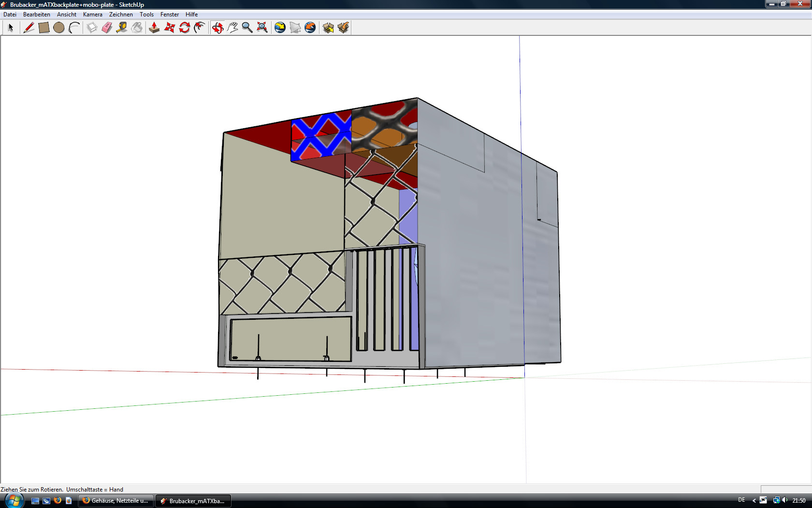
Task: Expand hidden tray icons arrow
Action: pyautogui.click(x=754, y=501)
